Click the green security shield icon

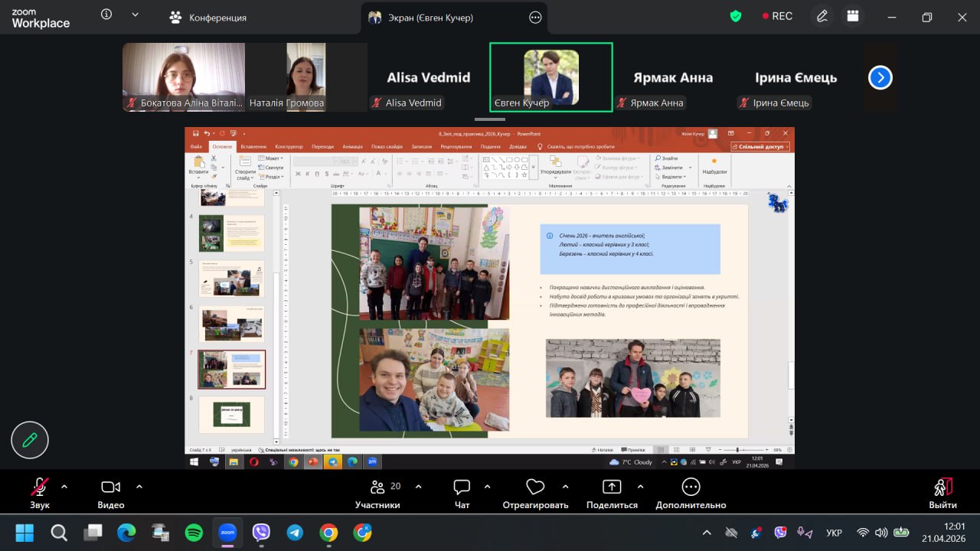(736, 16)
